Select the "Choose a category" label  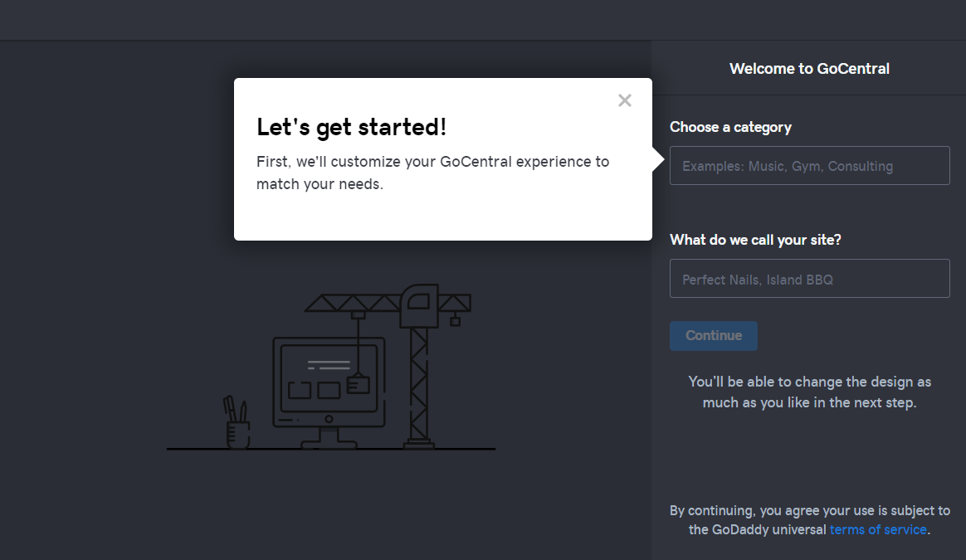730,127
